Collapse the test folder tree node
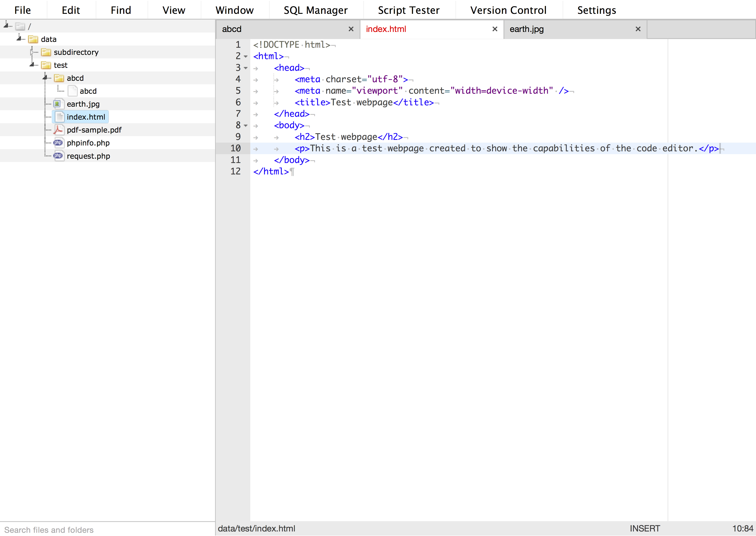This screenshot has height=536, width=756. pyautogui.click(x=32, y=65)
